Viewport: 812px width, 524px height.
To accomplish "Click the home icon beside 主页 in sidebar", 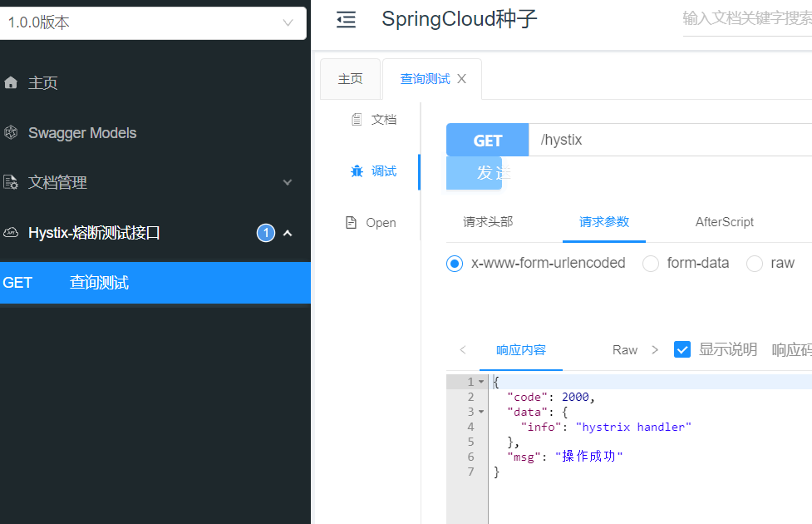I will (11, 82).
